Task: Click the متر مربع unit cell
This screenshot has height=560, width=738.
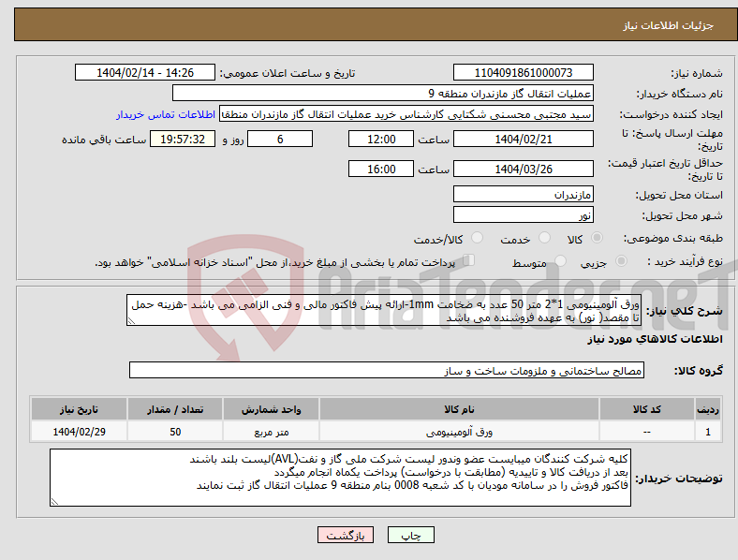Action: pos(271,432)
